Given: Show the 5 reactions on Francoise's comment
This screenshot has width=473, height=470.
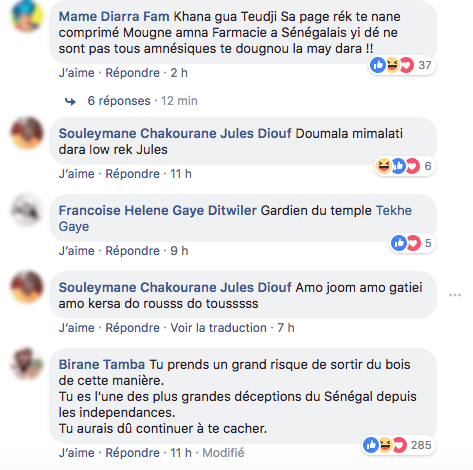Looking at the screenshot, I should click(412, 243).
